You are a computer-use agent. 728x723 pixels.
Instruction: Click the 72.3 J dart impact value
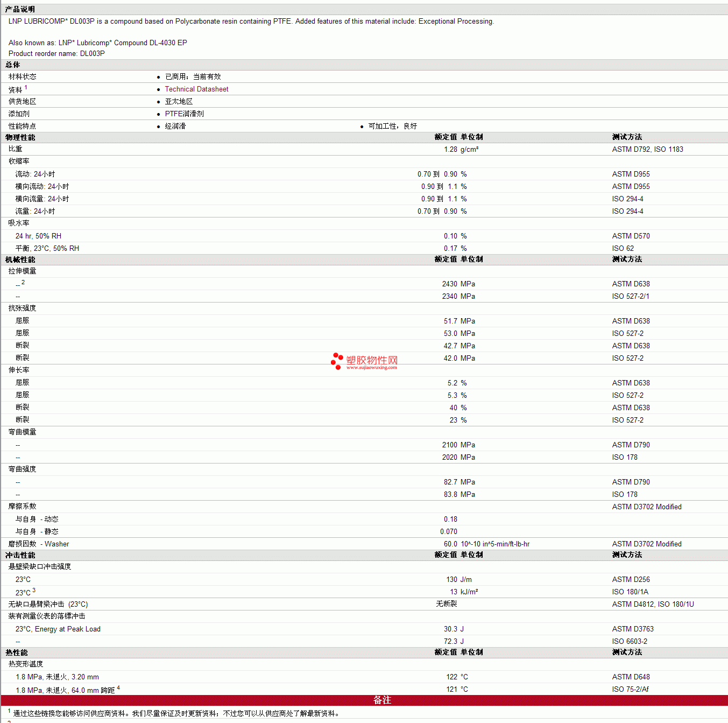454,642
